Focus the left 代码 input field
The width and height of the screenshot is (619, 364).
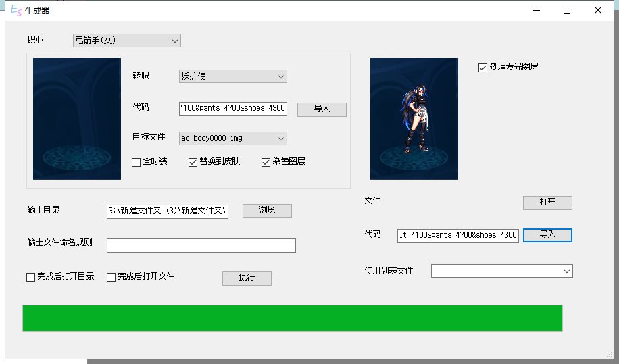point(233,109)
